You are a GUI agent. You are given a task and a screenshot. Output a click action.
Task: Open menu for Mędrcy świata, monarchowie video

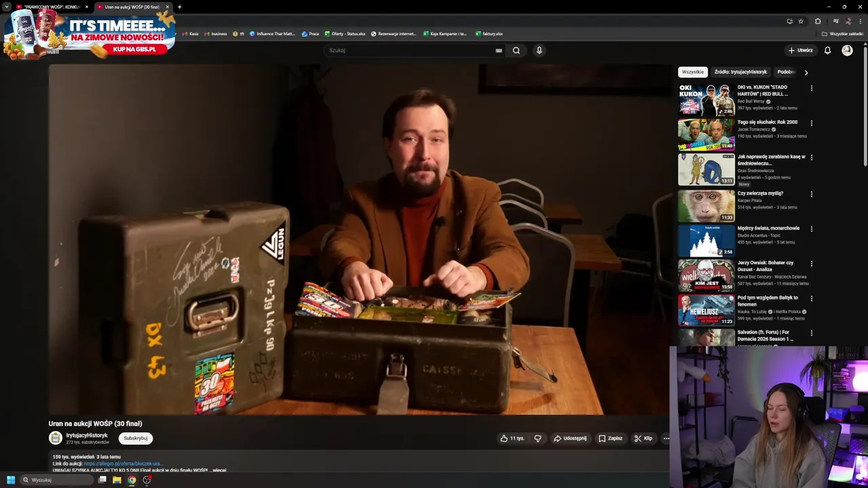pos(811,229)
